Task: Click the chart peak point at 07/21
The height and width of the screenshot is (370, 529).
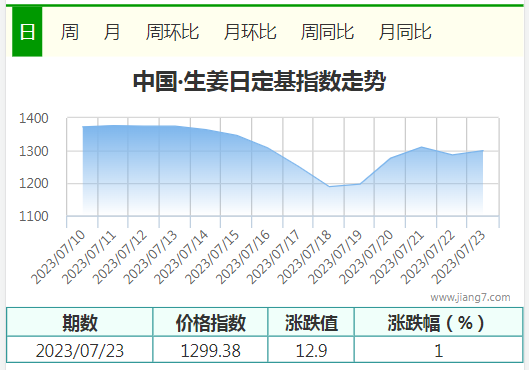Action: 421,147
